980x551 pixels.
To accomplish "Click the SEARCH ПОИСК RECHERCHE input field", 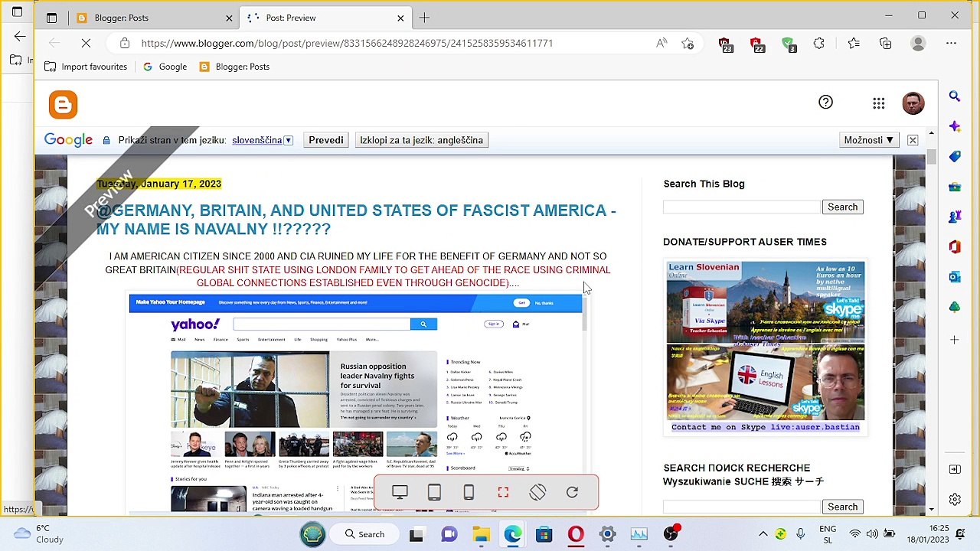I will [741, 507].
